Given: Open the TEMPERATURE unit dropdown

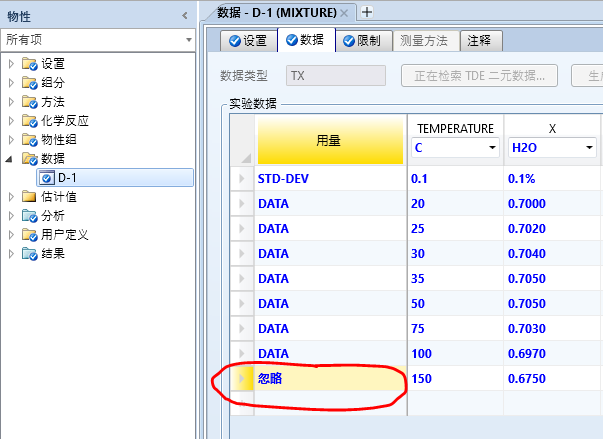Looking at the screenshot, I should (492, 148).
